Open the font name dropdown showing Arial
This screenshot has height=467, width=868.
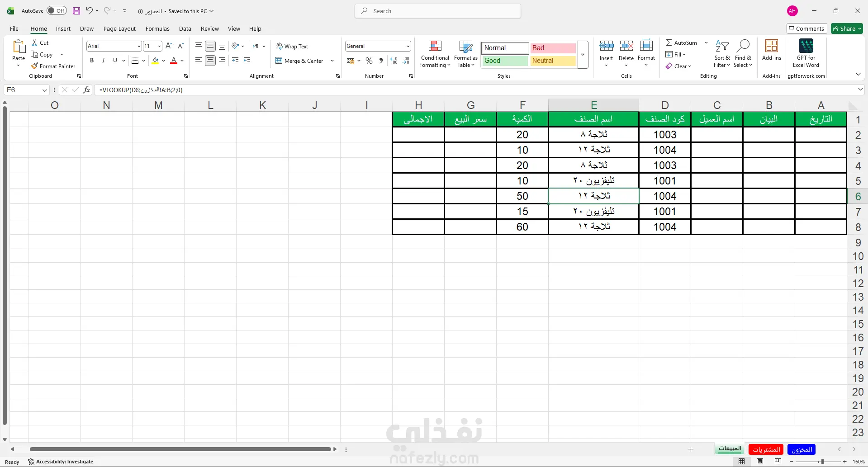tap(139, 46)
